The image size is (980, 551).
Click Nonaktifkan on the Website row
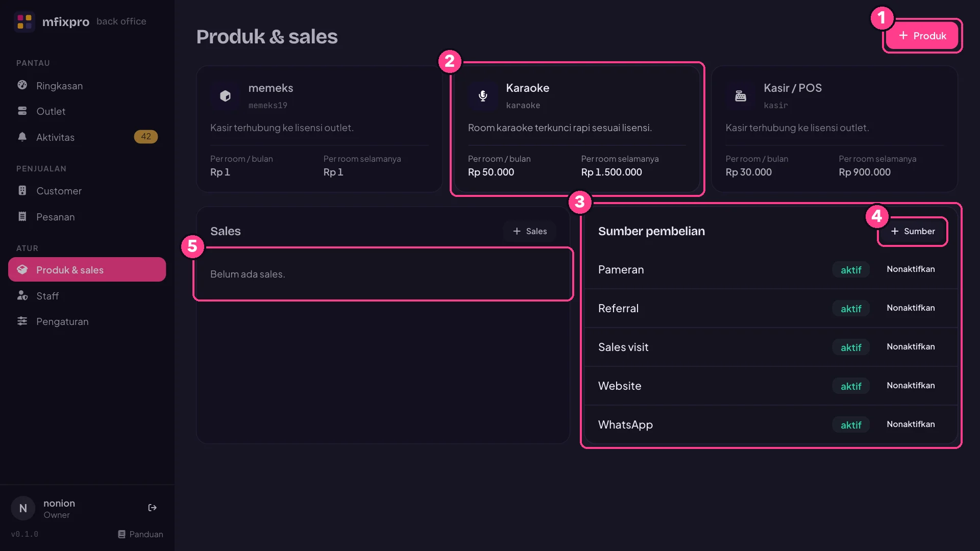(911, 385)
